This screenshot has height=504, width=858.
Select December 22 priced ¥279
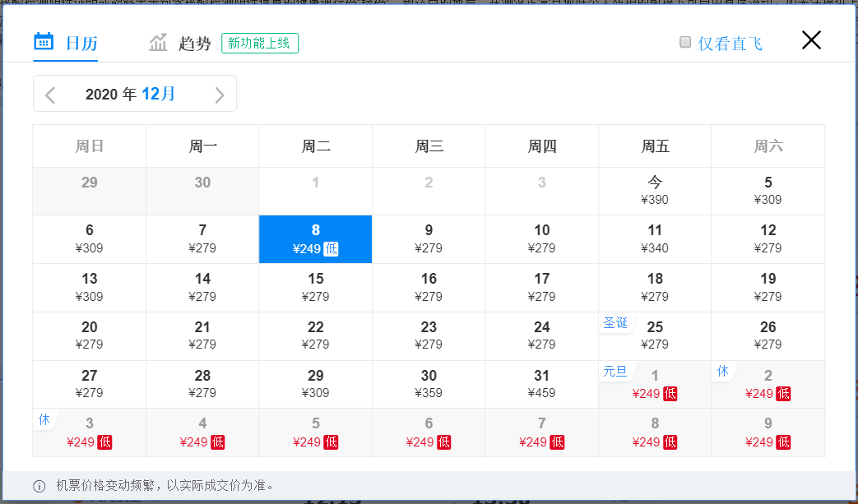(x=316, y=335)
